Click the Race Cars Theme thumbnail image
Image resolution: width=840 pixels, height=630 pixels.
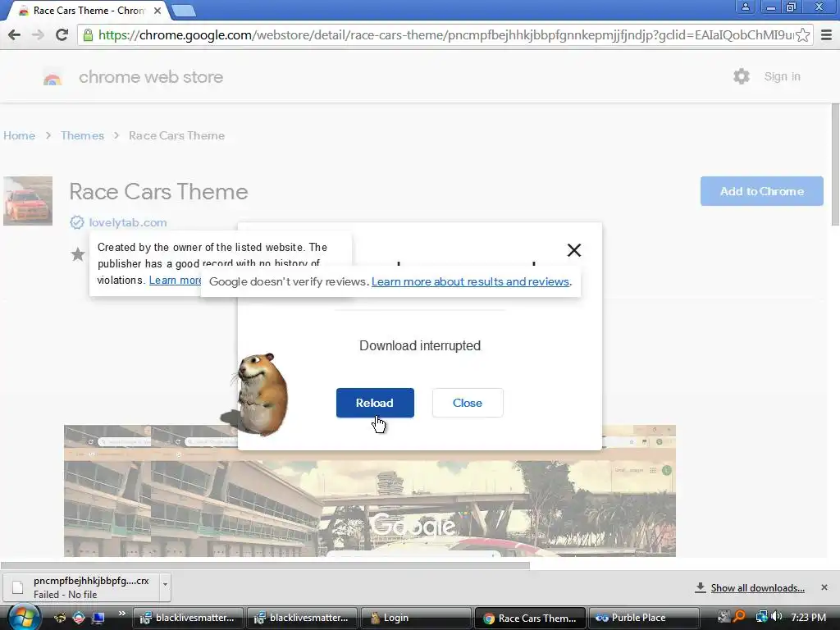28,201
